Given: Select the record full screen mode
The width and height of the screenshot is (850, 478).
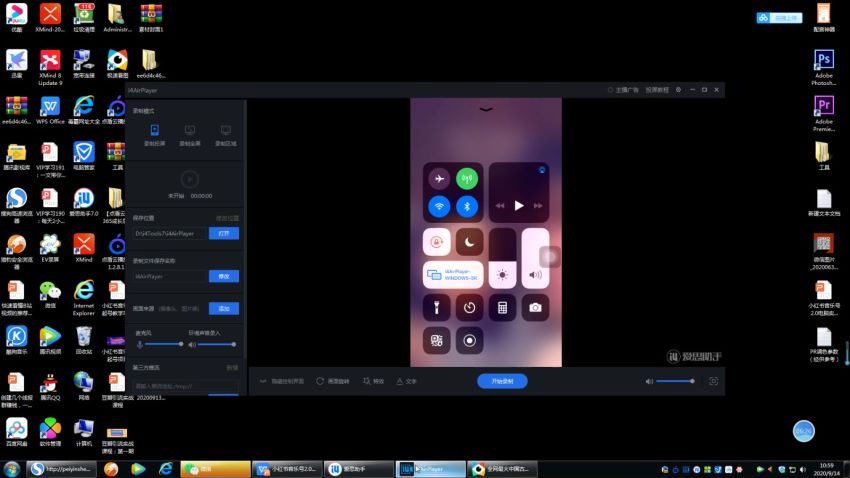Looking at the screenshot, I should coord(190,134).
